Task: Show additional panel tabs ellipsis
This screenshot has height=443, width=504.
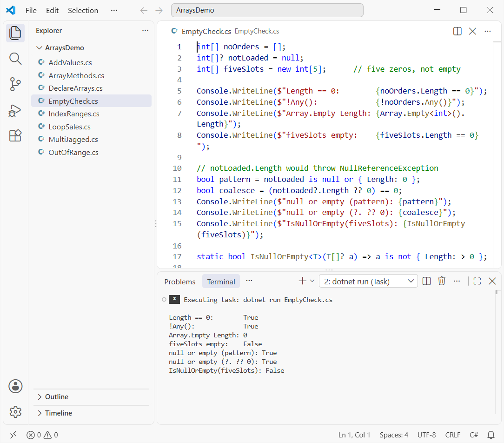Action: coord(249,281)
